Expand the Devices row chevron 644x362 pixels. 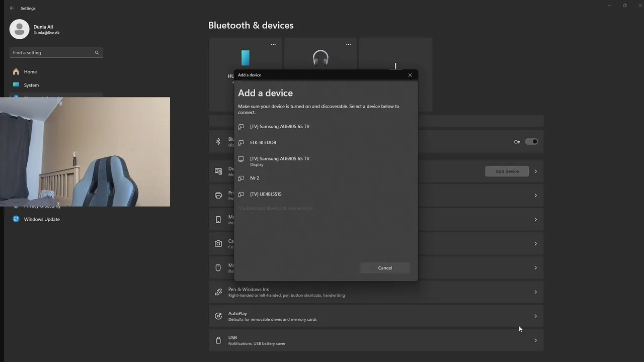pyautogui.click(x=535, y=171)
